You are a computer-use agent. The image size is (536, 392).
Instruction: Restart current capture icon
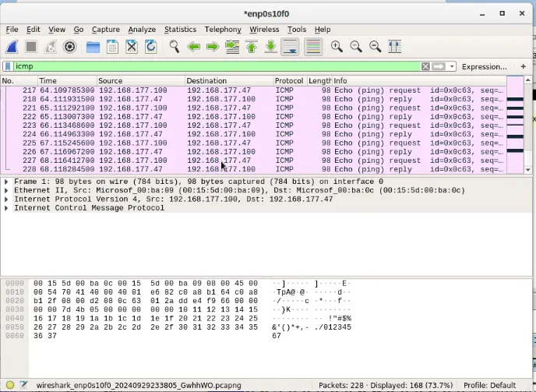pos(50,47)
